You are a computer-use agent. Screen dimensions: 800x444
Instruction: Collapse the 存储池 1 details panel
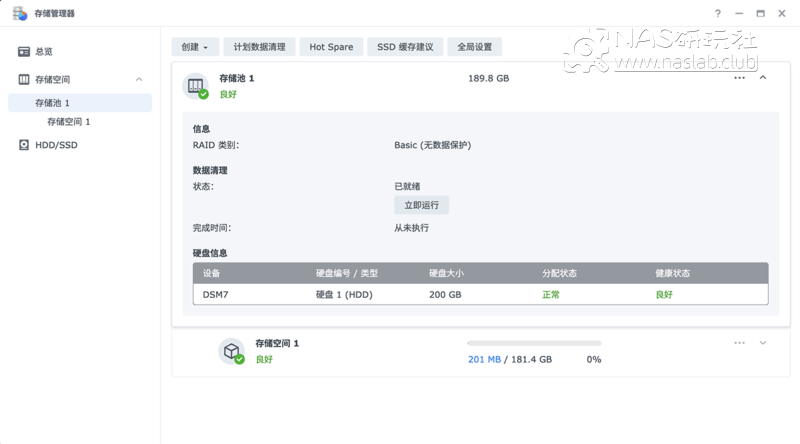tap(763, 78)
